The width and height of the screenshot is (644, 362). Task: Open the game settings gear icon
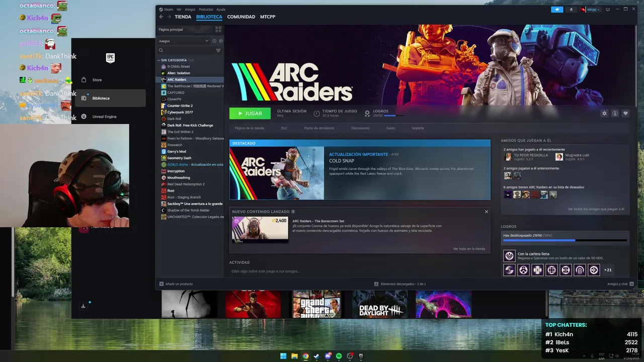tap(604, 114)
